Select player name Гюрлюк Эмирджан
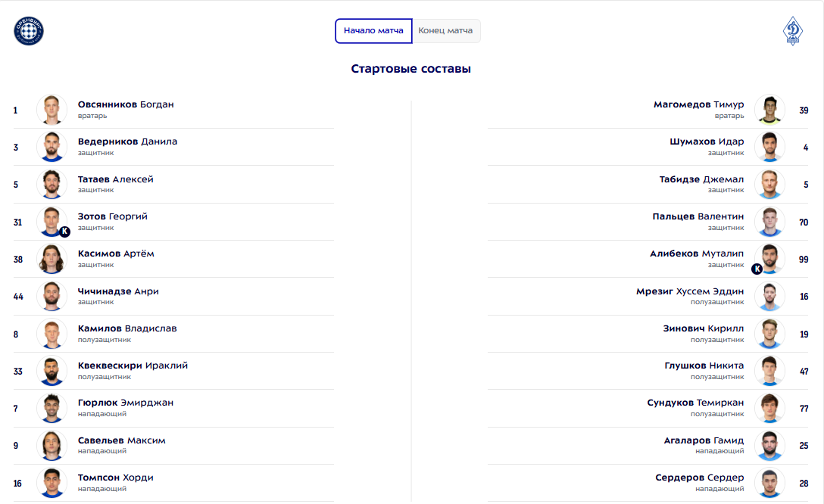Screen dimensions: 824x504 point(125,403)
